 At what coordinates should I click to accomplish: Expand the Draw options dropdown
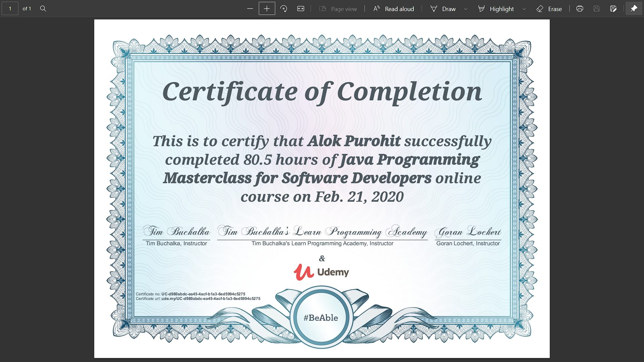click(466, 9)
